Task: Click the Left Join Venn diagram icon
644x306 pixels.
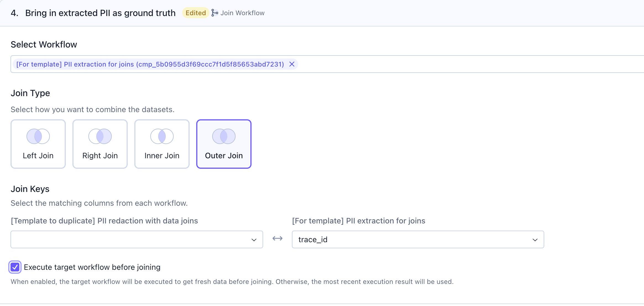Action: click(38, 136)
